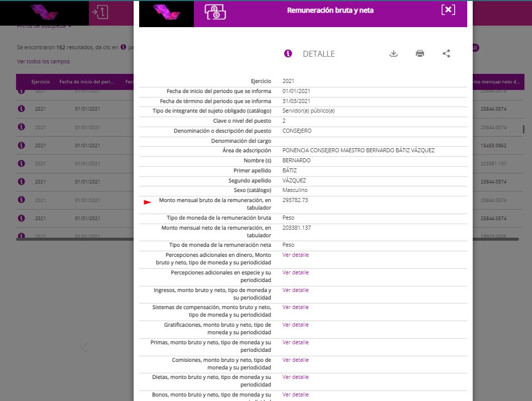Select the surname BÁTIZ
The width and height of the screenshot is (532, 401).
[289, 170]
